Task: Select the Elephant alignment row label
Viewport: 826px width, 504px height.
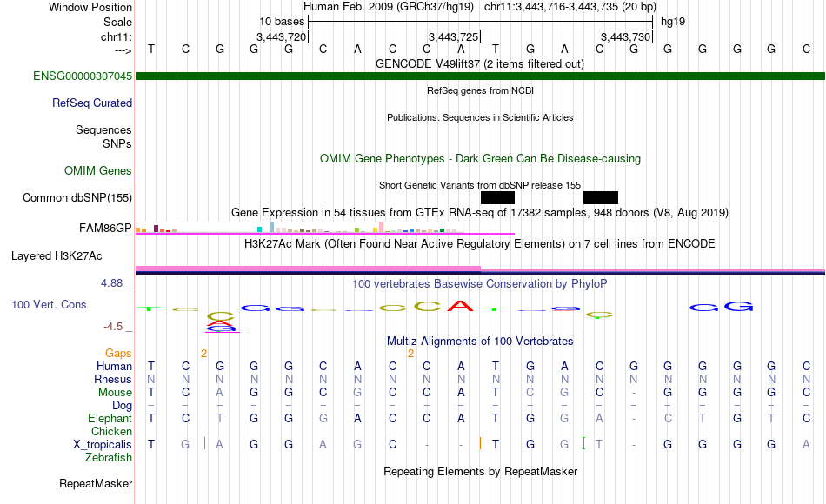Action: (x=110, y=418)
